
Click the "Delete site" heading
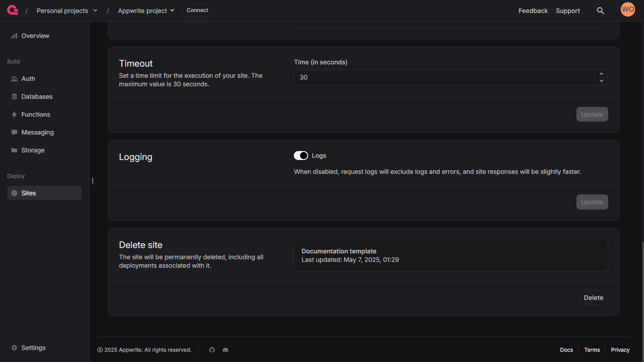140,245
